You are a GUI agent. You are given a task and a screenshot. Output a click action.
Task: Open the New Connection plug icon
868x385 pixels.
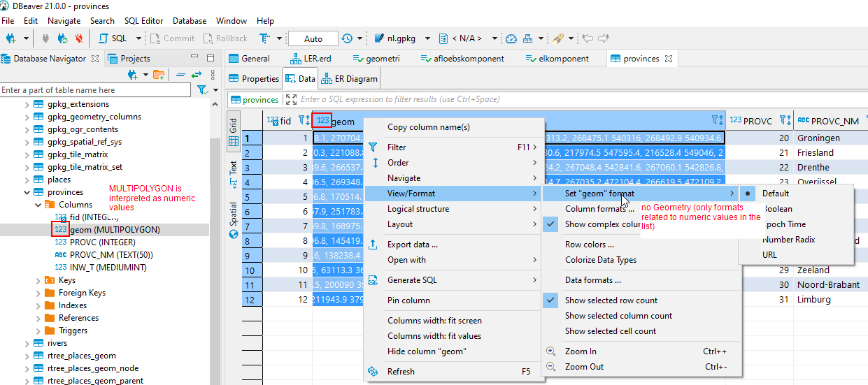click(10, 38)
